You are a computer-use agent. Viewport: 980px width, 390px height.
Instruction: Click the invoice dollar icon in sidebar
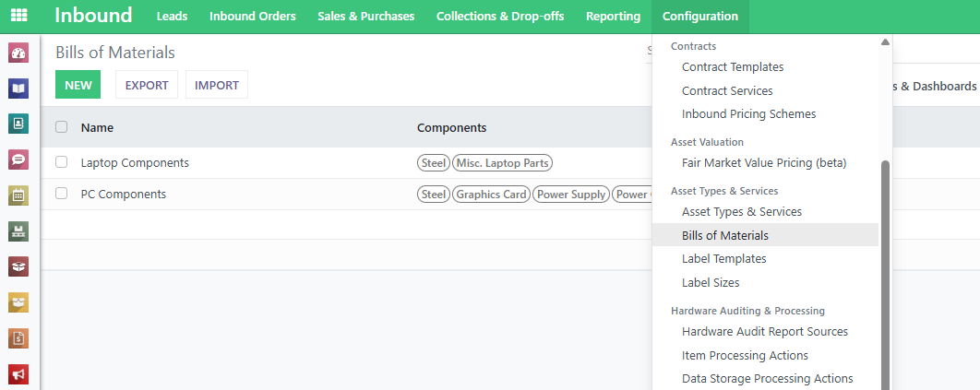point(18,338)
